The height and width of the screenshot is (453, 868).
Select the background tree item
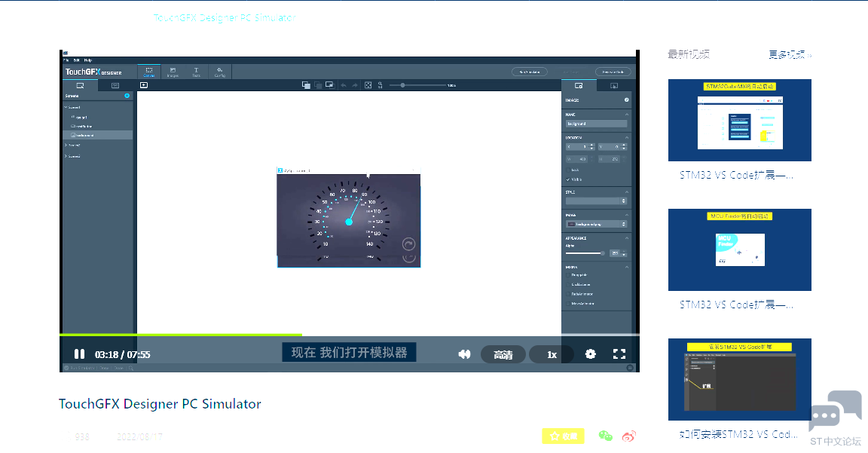click(x=97, y=135)
